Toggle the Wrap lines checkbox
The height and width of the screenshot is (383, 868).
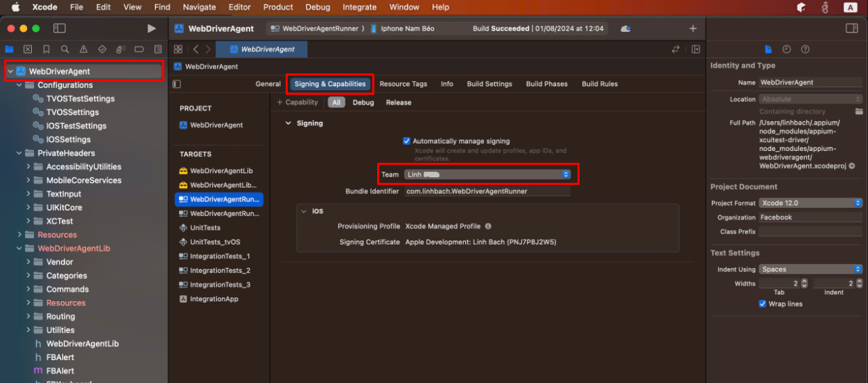tap(763, 304)
